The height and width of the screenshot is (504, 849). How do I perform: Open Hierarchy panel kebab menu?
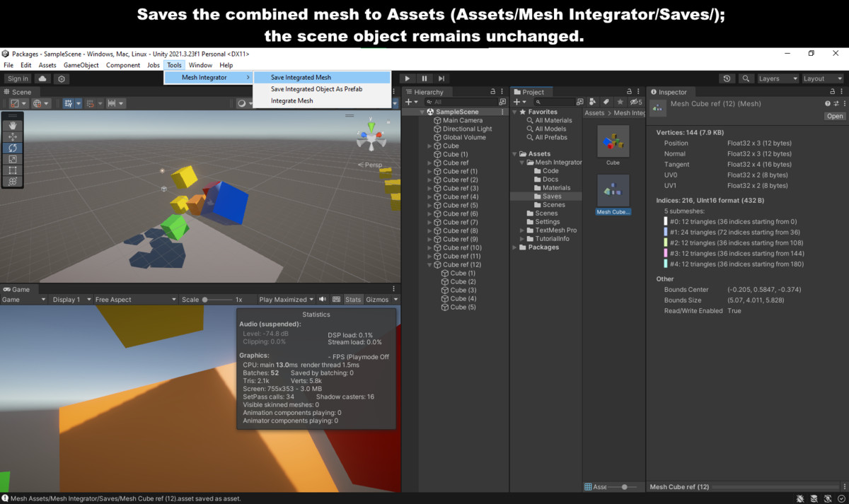point(502,92)
